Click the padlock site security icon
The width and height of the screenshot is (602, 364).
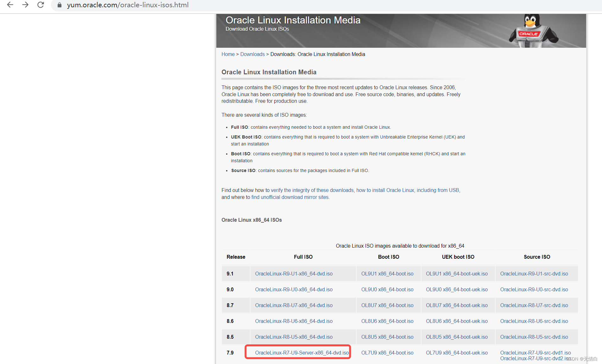(x=59, y=5)
